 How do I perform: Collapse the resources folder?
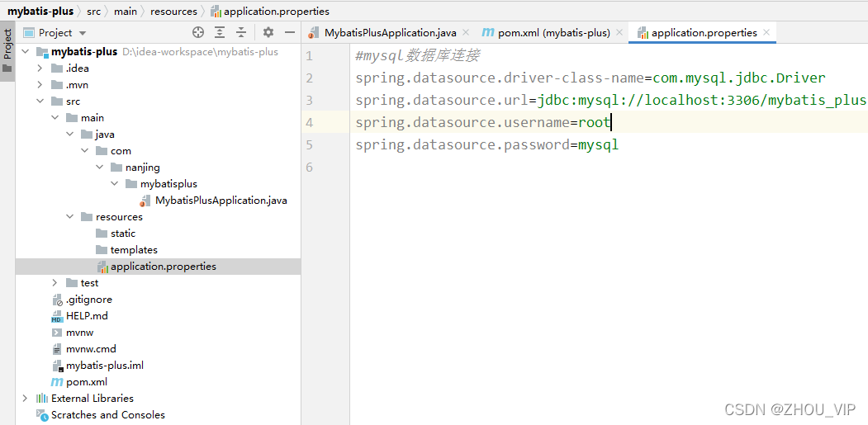(69, 217)
